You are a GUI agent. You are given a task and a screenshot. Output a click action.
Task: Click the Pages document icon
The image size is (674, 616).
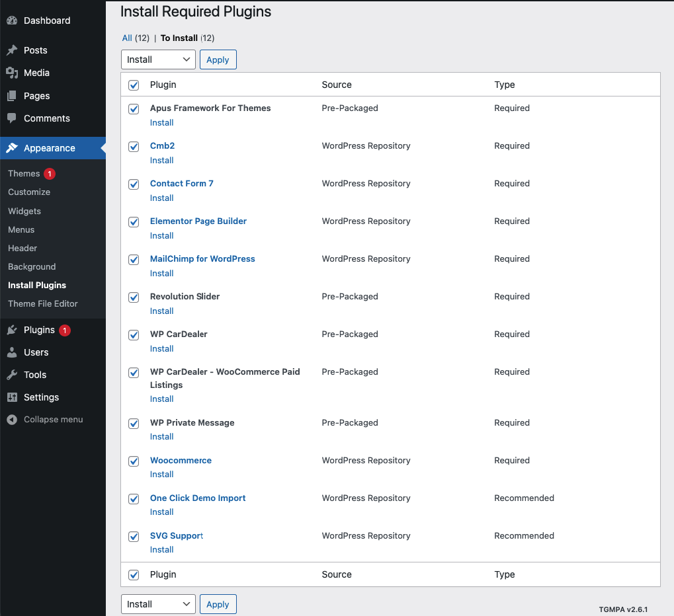pos(12,96)
